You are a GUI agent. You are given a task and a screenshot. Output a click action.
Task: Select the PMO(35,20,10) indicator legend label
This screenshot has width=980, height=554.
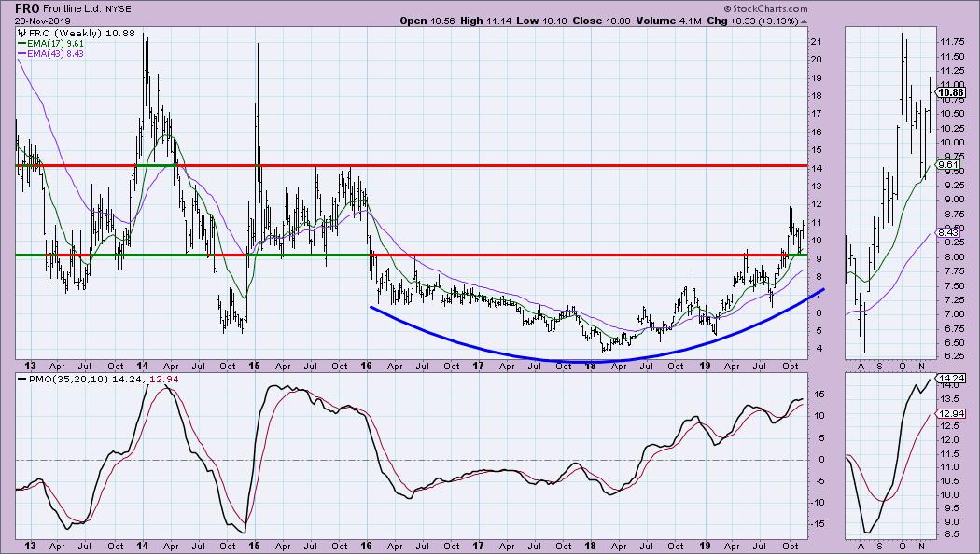click(69, 379)
